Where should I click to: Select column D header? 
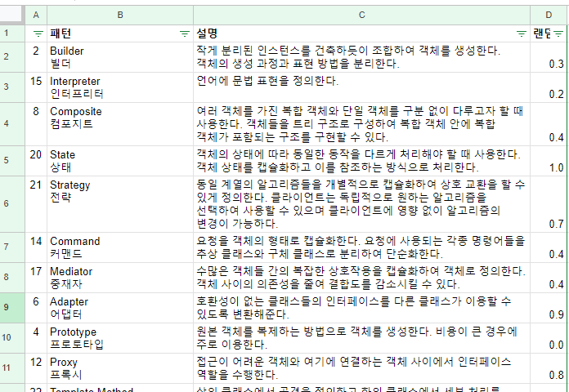click(x=549, y=15)
